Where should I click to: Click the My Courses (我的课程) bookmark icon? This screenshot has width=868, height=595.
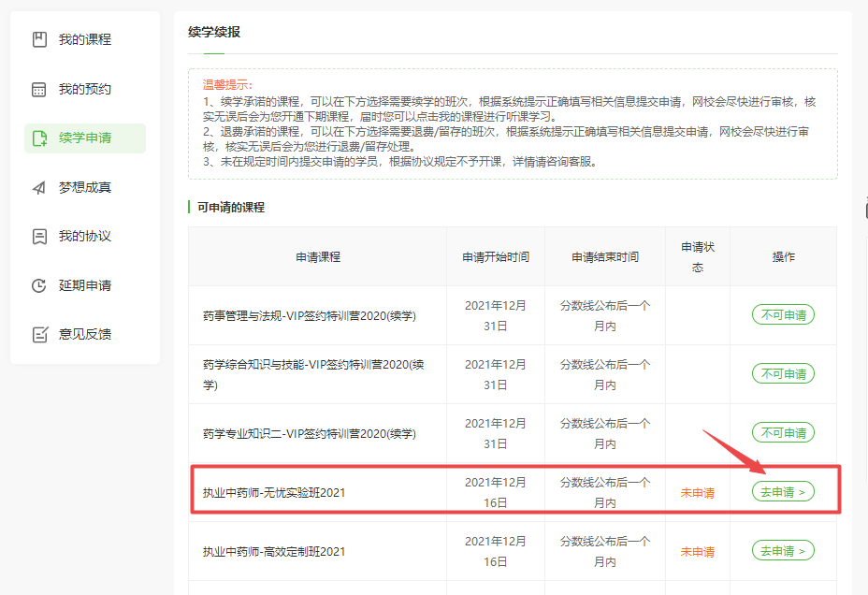point(39,39)
